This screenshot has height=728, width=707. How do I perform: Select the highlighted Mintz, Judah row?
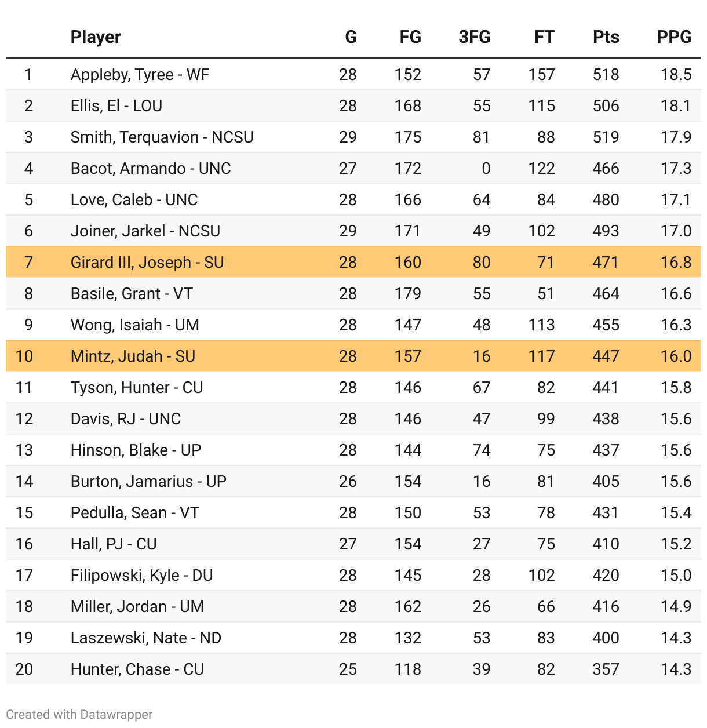click(353, 356)
